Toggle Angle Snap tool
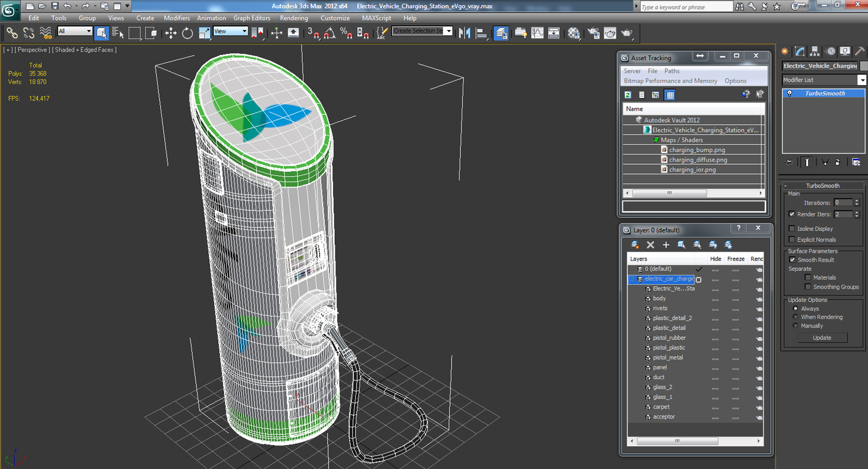This screenshot has height=469, width=868. tap(330, 33)
